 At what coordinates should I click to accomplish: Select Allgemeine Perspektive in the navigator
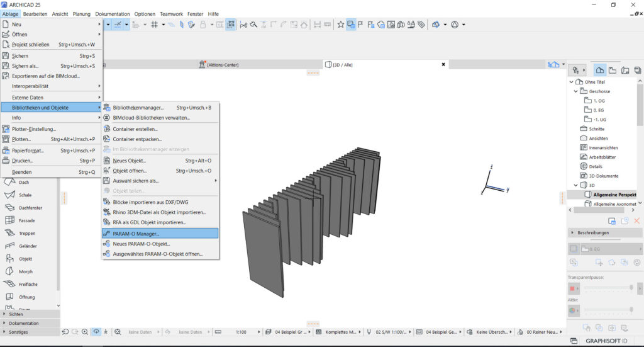[610, 195]
